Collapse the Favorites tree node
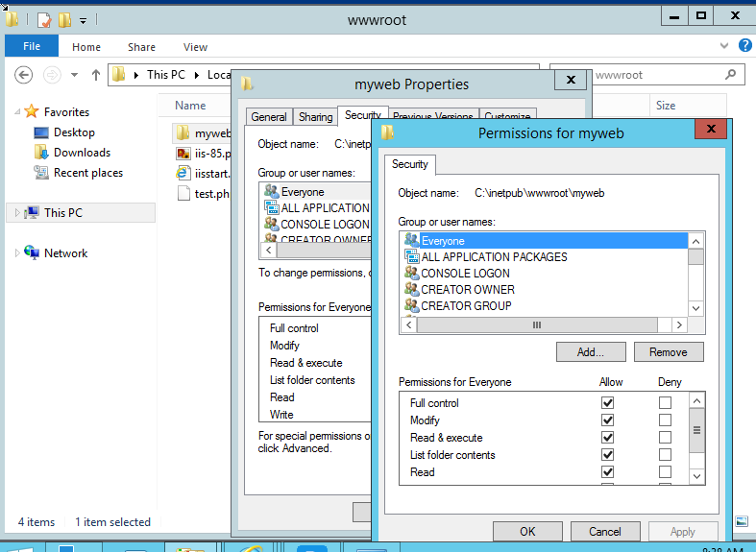Viewport: 756px width, 552px height. coord(17,111)
